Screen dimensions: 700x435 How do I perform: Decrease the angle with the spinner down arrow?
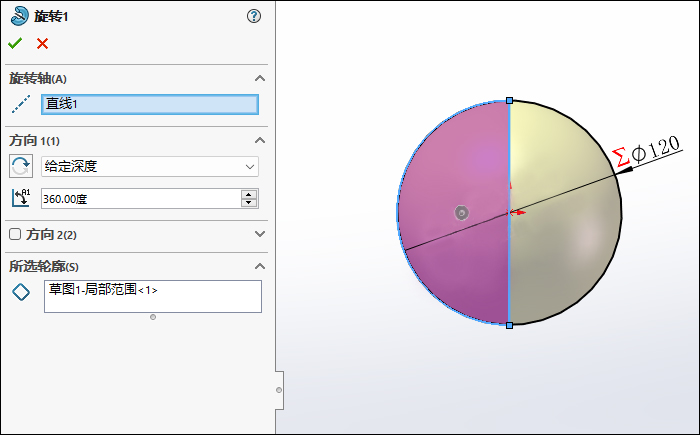(x=249, y=203)
